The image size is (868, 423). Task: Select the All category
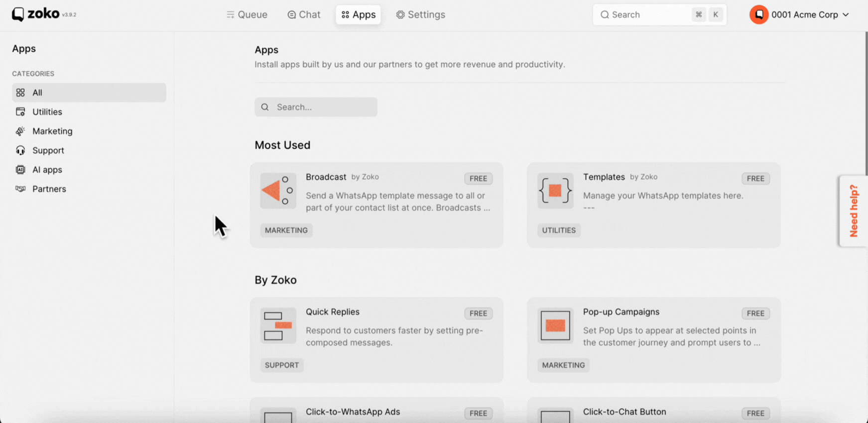tap(89, 93)
